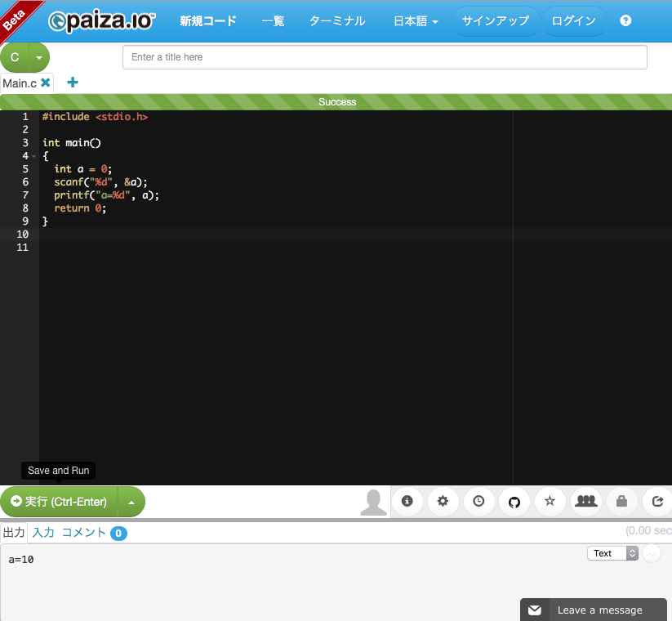Open the language selection dropdown 日本語

(x=414, y=20)
